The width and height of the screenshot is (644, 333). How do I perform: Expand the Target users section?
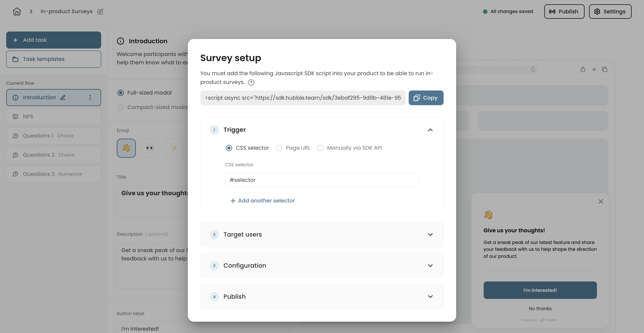coord(322,234)
